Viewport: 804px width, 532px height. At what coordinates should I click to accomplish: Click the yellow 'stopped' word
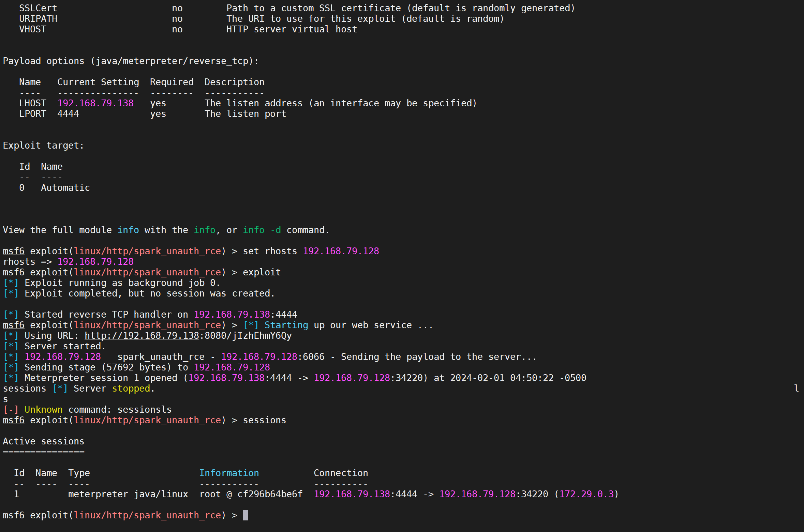131,389
